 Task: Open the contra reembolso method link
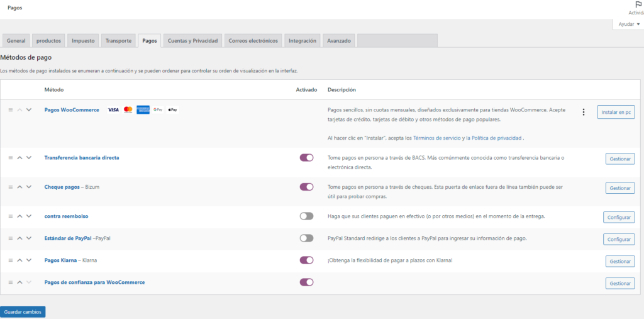(66, 216)
